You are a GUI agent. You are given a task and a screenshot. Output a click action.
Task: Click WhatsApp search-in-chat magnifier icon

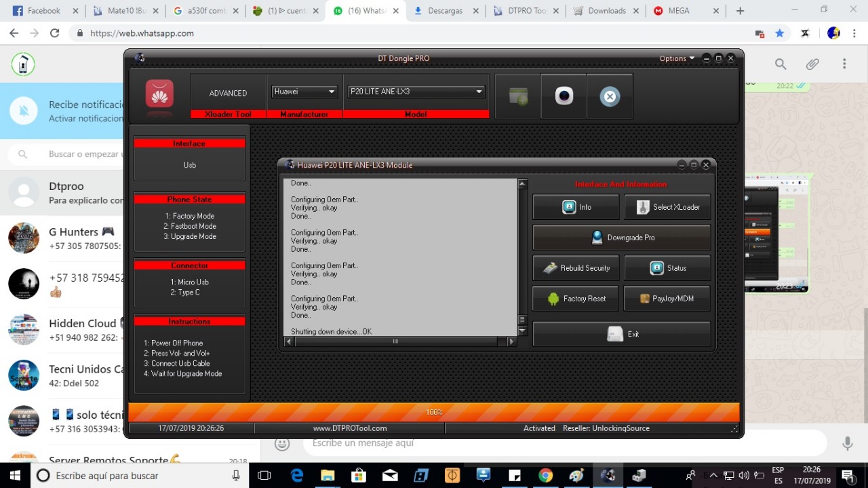click(x=781, y=64)
